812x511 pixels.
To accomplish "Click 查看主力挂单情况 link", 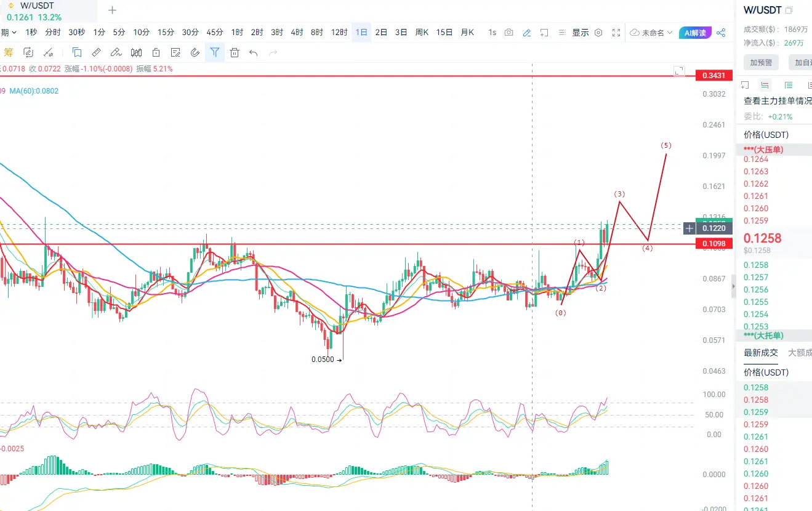I will point(778,101).
